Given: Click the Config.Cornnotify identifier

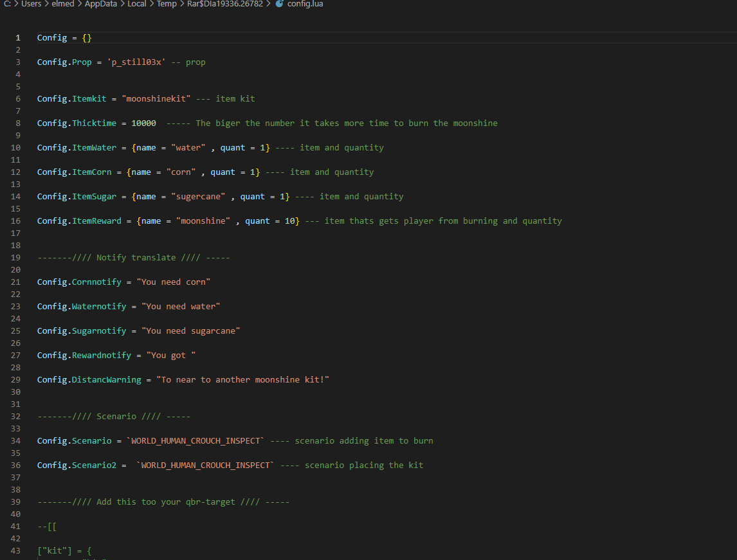Looking at the screenshot, I should click(79, 282).
